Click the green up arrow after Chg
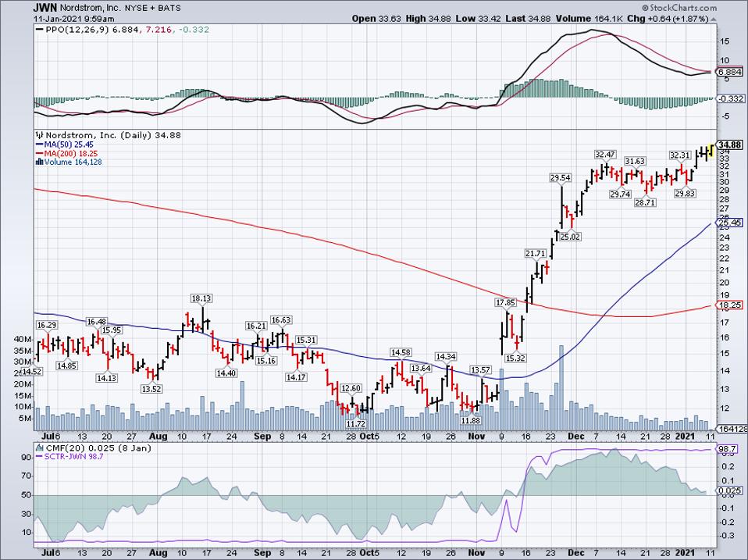 coord(714,19)
